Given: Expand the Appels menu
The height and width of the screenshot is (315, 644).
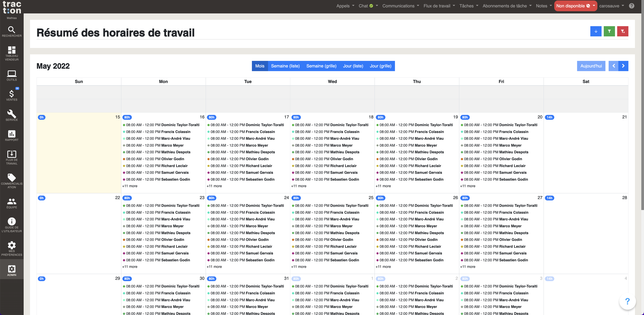Looking at the screenshot, I should tap(345, 6).
